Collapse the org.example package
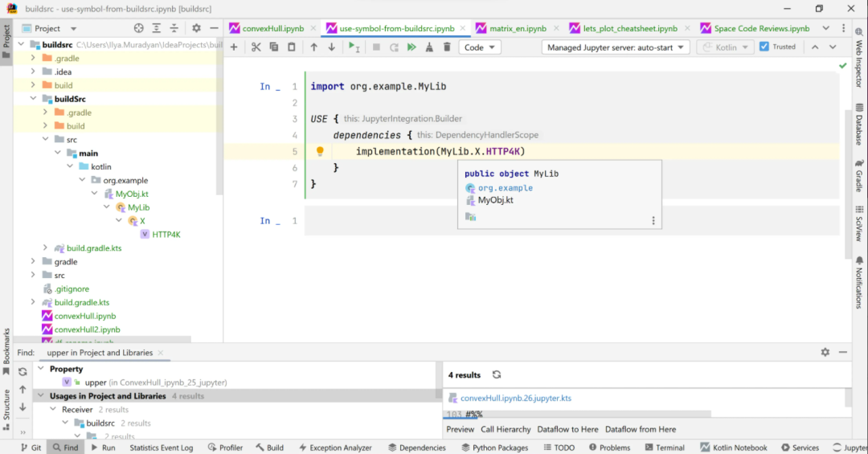Screen dimensions: 868x454 [82, 180]
